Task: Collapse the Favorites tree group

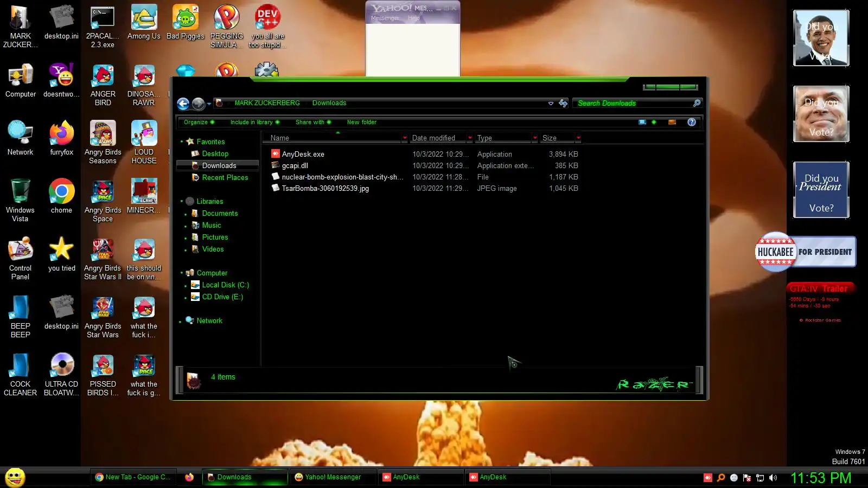Action: (x=182, y=142)
